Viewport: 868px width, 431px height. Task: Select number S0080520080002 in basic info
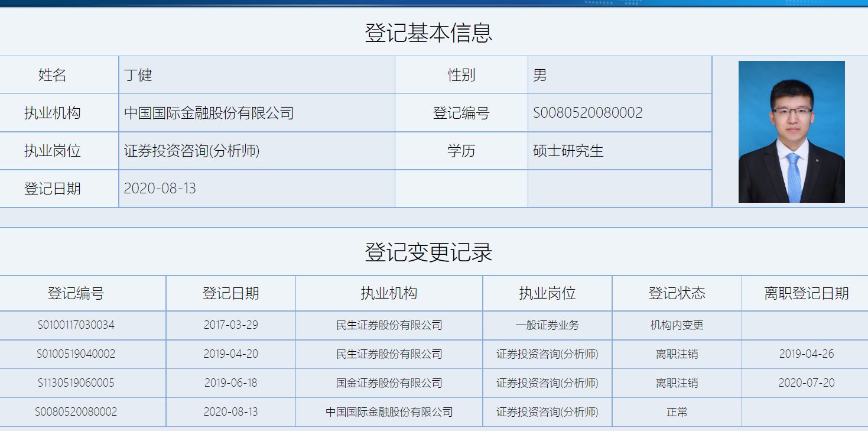588,113
